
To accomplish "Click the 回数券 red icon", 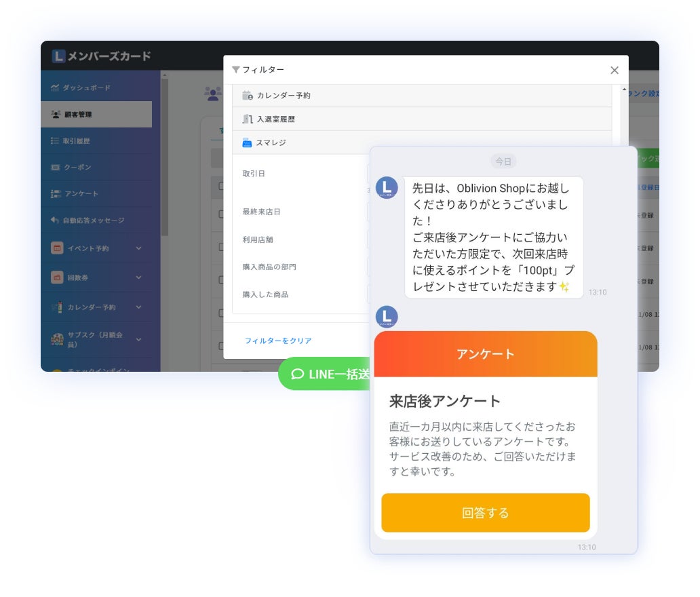I will [x=57, y=277].
